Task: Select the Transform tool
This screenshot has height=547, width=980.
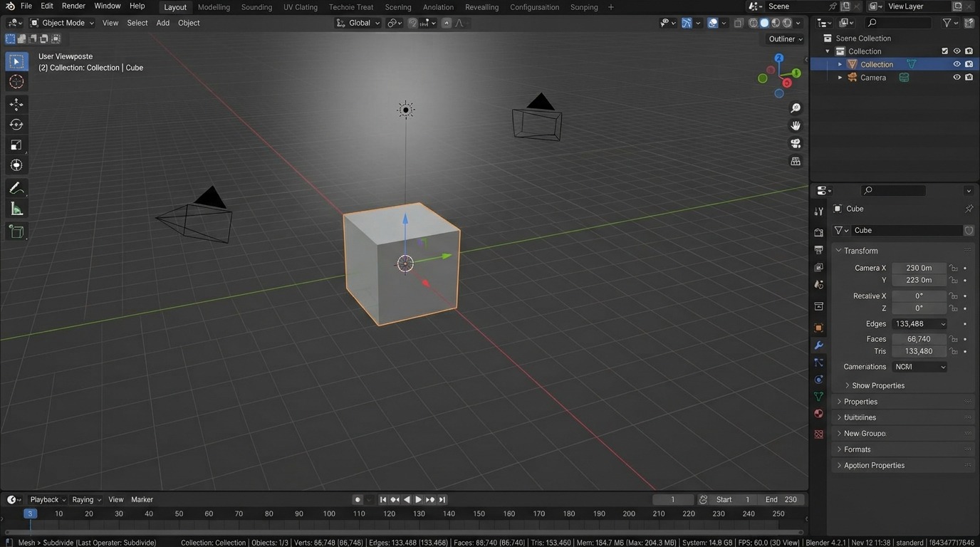Action: click(16, 165)
